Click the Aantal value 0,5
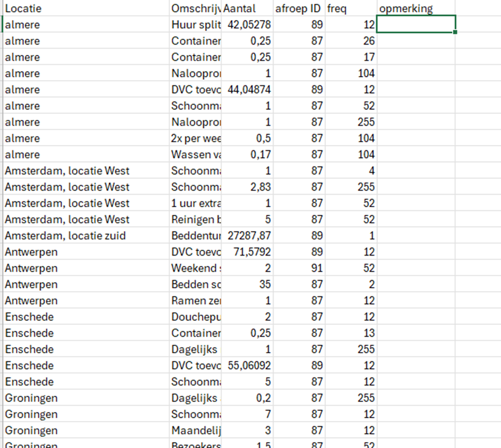The height and width of the screenshot is (448, 501). pyautogui.click(x=247, y=138)
